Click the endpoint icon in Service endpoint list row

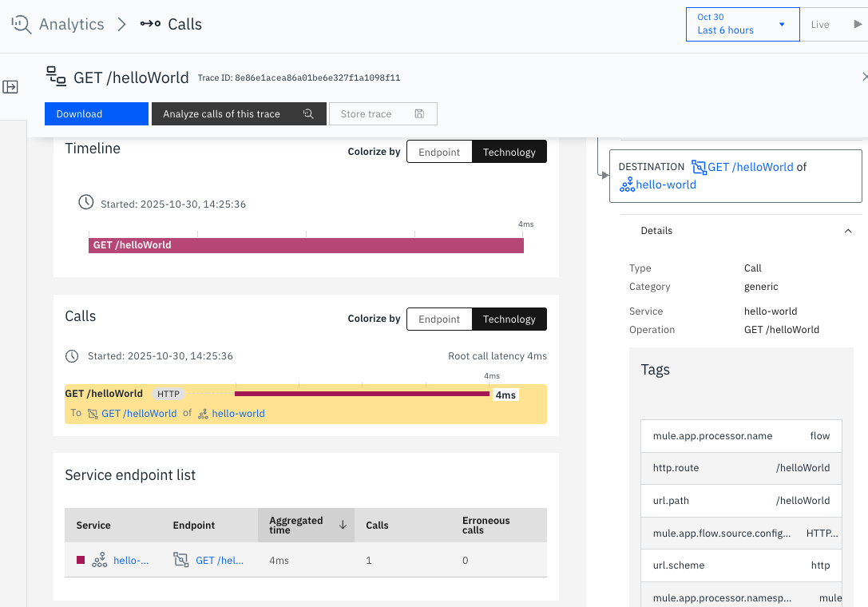click(x=181, y=561)
